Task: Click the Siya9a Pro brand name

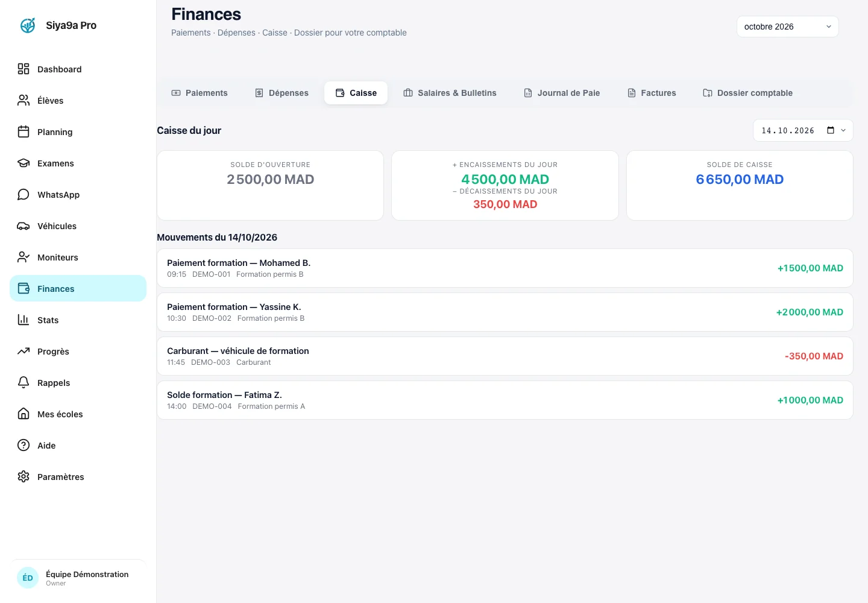Action: [71, 25]
